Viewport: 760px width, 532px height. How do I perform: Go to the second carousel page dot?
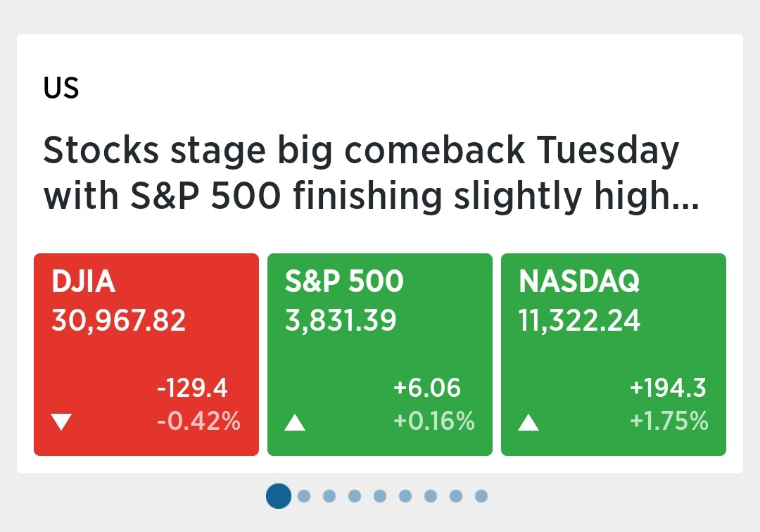pyautogui.click(x=304, y=496)
